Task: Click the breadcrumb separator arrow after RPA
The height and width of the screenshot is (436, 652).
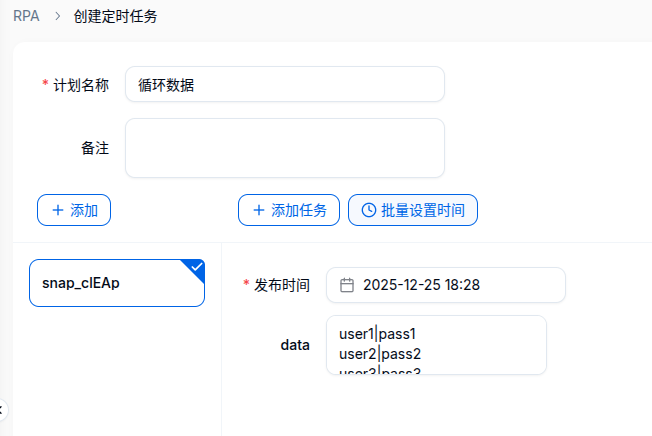Action: (x=58, y=16)
